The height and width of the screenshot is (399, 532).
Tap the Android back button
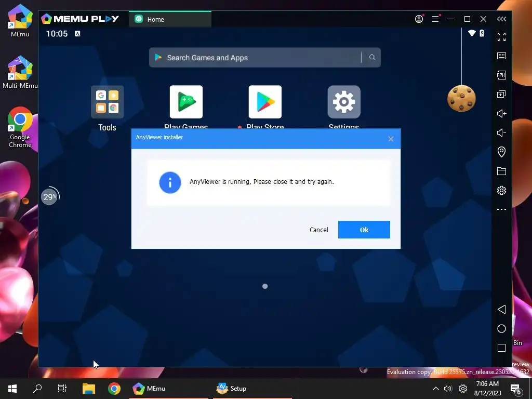(x=501, y=310)
